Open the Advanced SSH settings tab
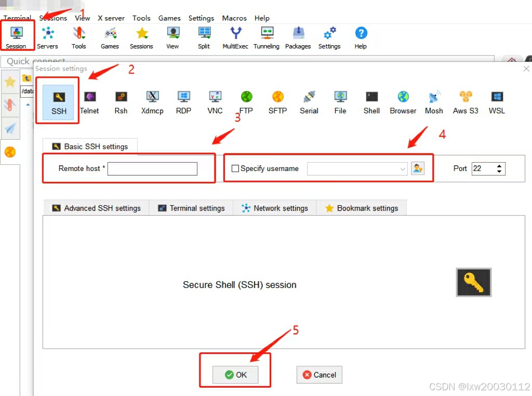This screenshot has height=396, width=532. click(x=96, y=208)
